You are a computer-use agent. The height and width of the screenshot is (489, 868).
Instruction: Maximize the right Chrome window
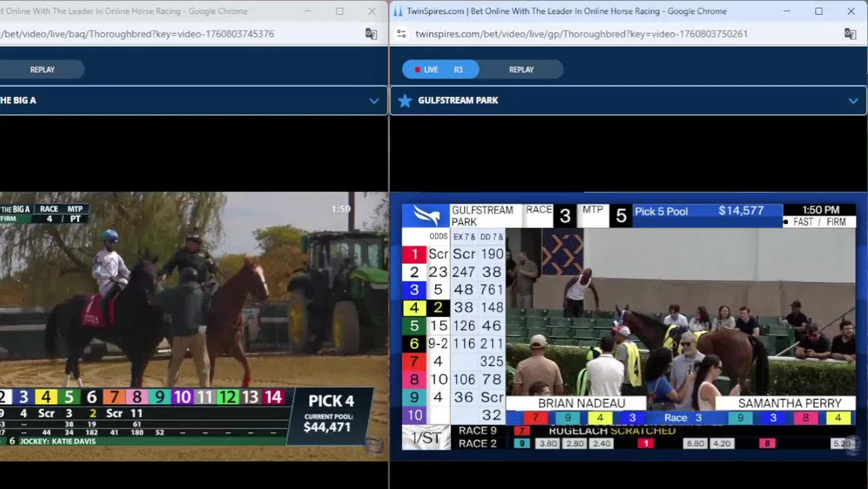[x=818, y=11]
